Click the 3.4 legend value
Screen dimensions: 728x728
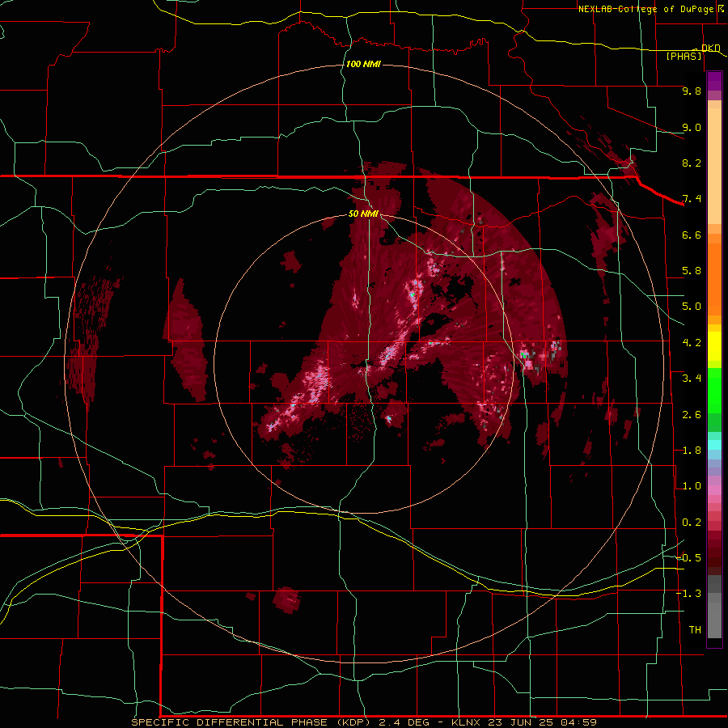[x=692, y=379]
